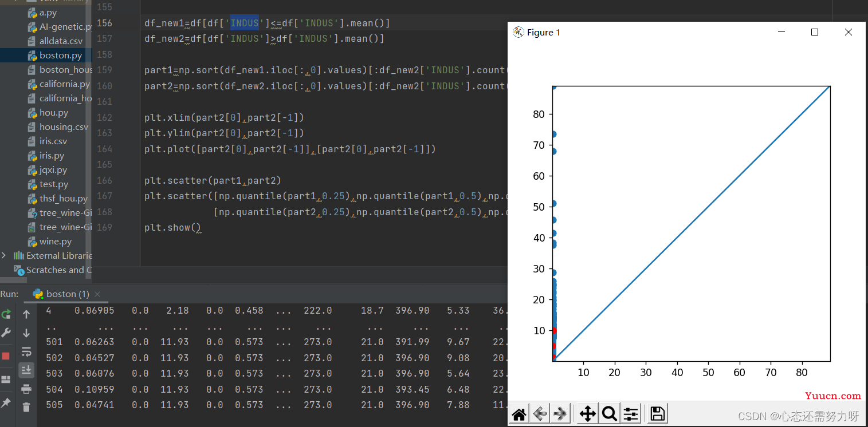
Task: Click the Python icon beside wine.py
Action: pyautogui.click(x=33, y=242)
